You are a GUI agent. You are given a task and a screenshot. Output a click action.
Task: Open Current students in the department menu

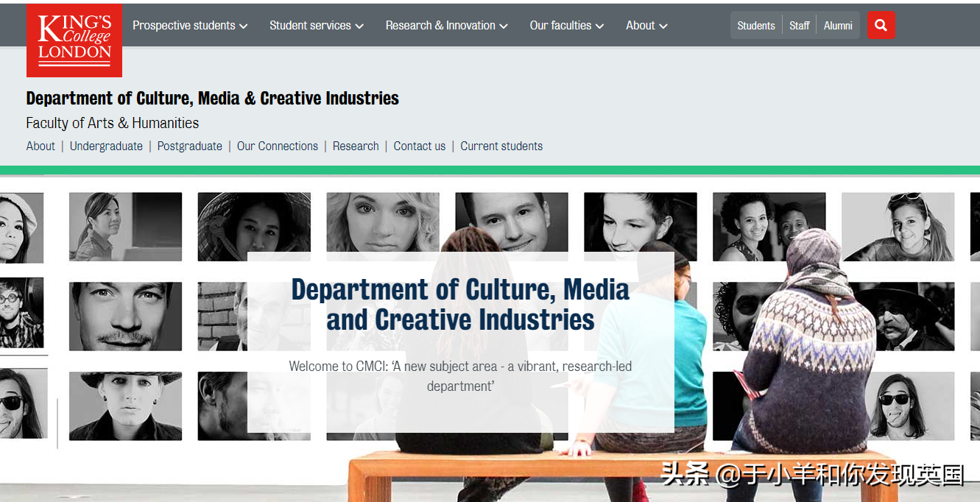coord(501,146)
